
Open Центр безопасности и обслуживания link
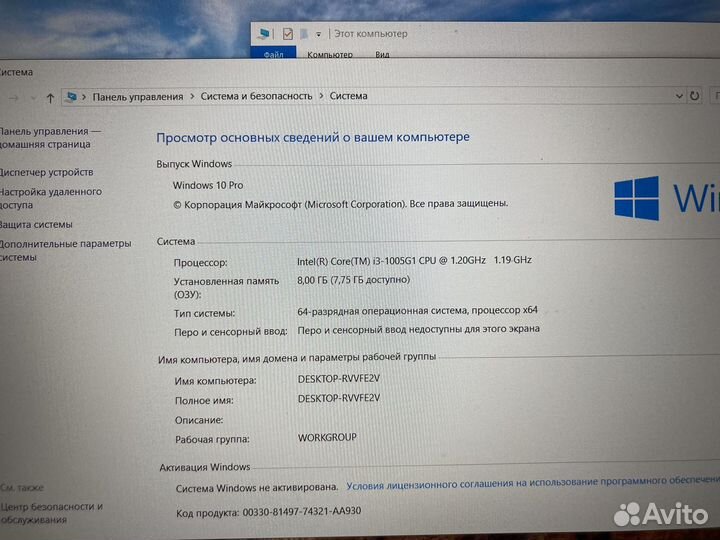(51, 513)
